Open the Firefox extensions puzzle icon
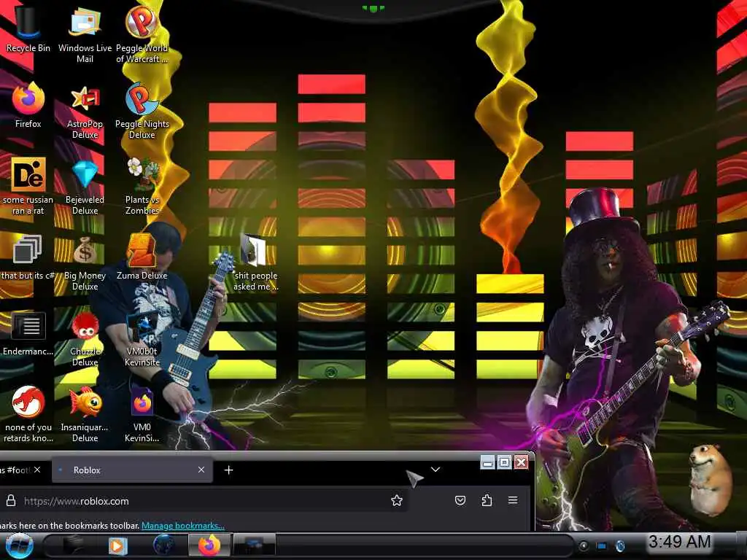This screenshot has height=560, width=747. [487, 500]
